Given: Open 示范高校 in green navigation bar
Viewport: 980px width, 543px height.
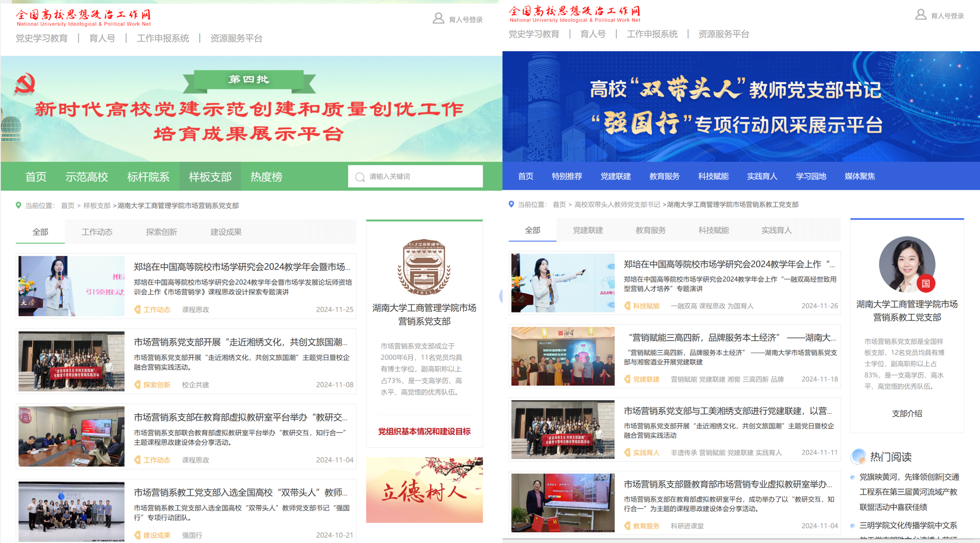Looking at the screenshot, I should pos(86,177).
